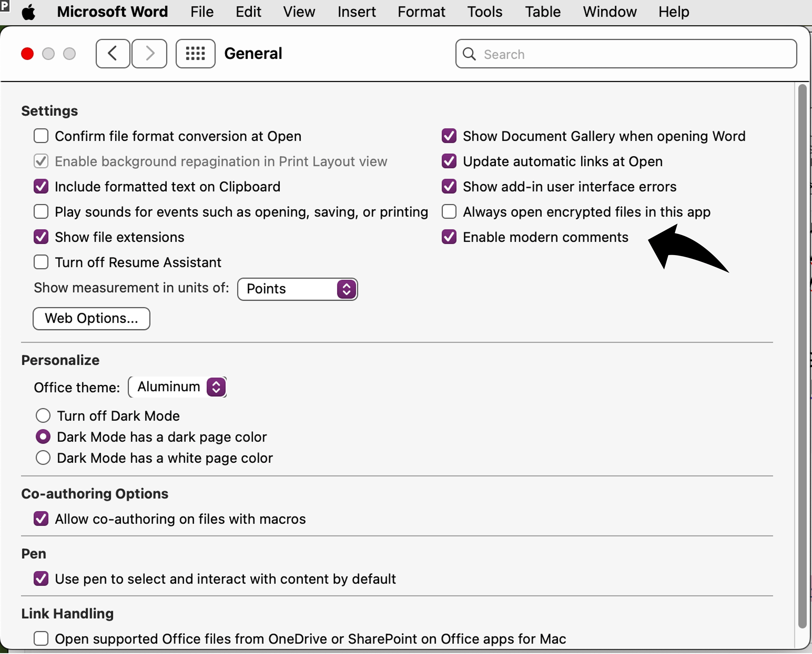Check Open supported Office files from OneDrive
The image size is (812, 654).
[x=41, y=639]
